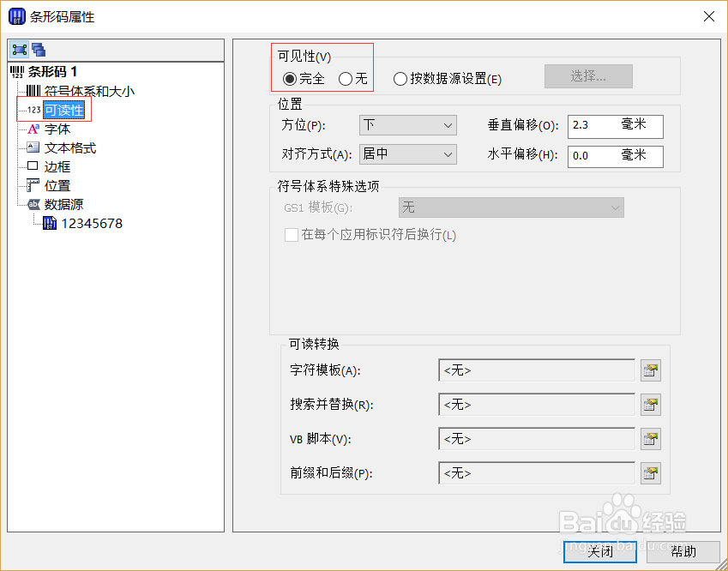Screen dimensions: 728x571
Task: Select 文本格式 in the tree
Action: [x=70, y=147]
